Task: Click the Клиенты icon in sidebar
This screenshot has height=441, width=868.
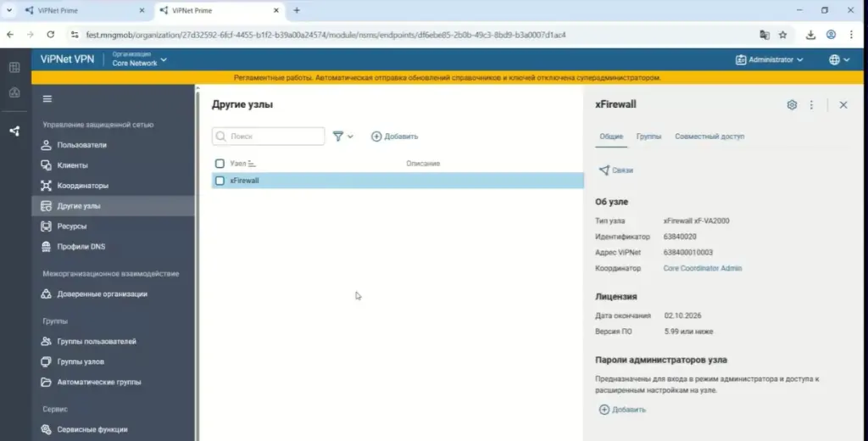Action: [x=46, y=165]
